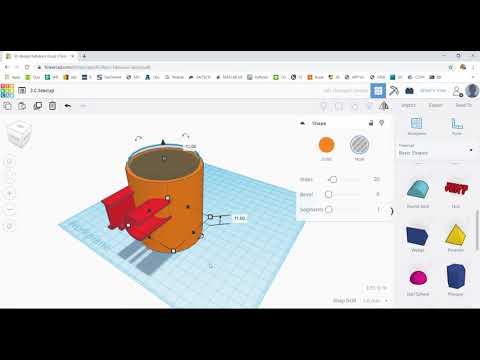480x360 pixels.
Task: Open the user profile avatar
Action: point(472,91)
